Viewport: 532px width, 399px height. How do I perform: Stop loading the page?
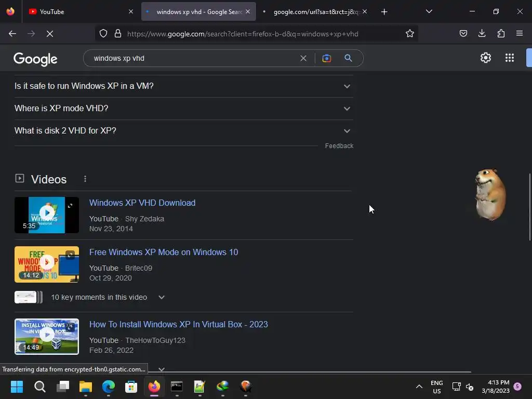coord(50,34)
